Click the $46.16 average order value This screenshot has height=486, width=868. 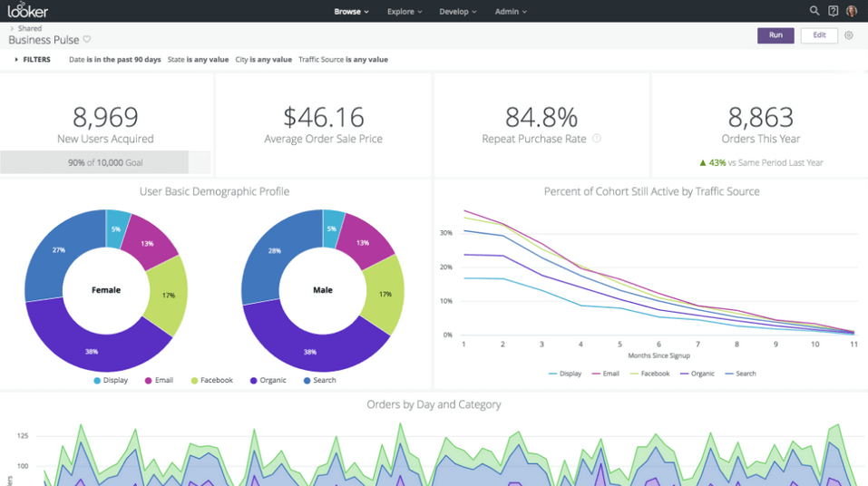tap(323, 117)
